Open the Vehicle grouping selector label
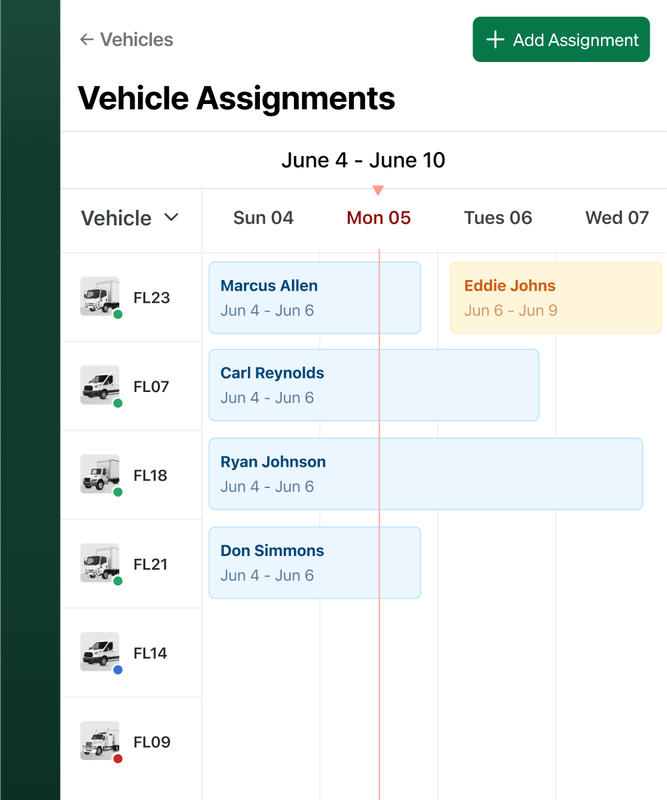 [116, 218]
